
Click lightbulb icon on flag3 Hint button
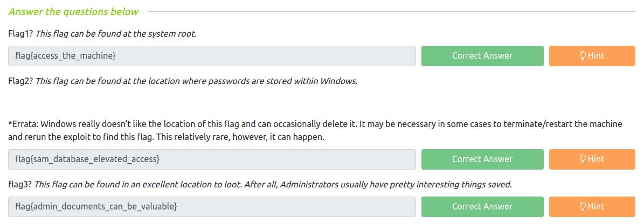(583, 206)
